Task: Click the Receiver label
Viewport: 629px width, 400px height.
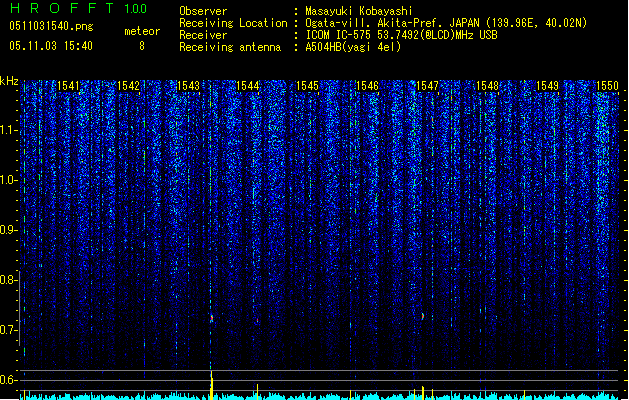Action: [x=203, y=35]
